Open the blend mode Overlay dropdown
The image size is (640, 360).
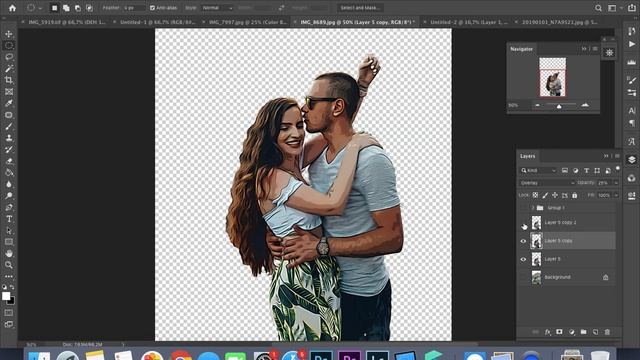point(547,183)
